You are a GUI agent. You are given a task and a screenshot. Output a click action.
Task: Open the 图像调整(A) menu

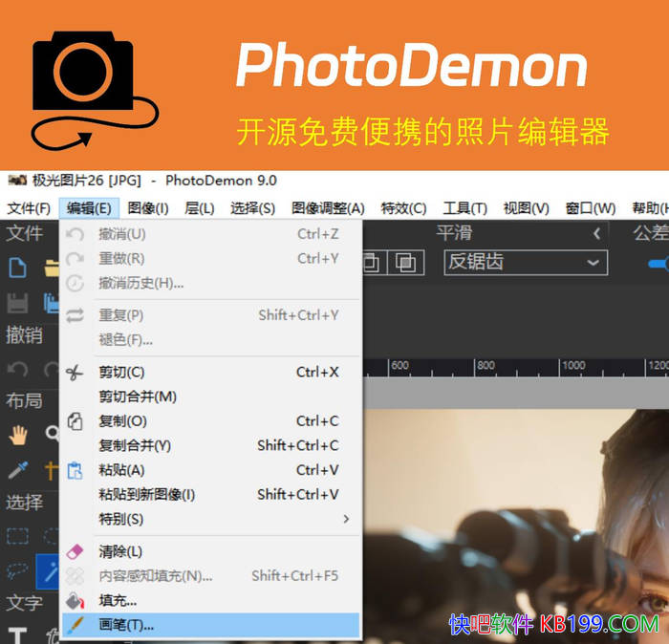point(328,208)
